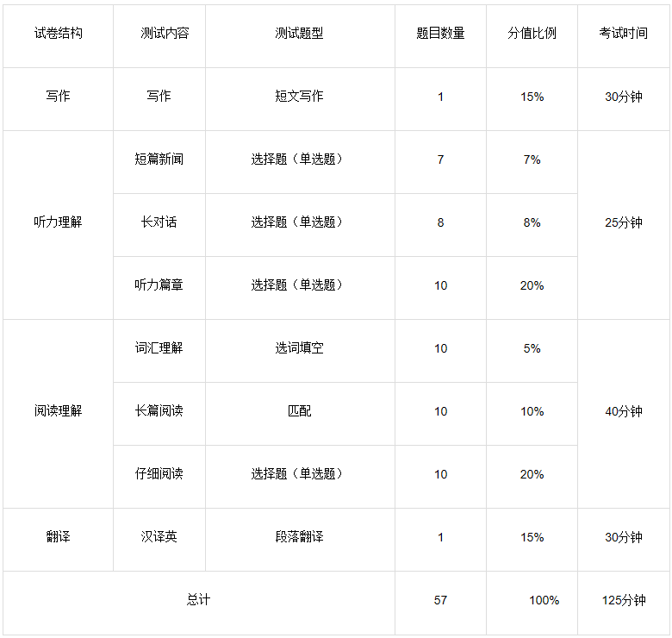
Task: Select the 40分钟 time cell
Action: pyautogui.click(x=623, y=414)
